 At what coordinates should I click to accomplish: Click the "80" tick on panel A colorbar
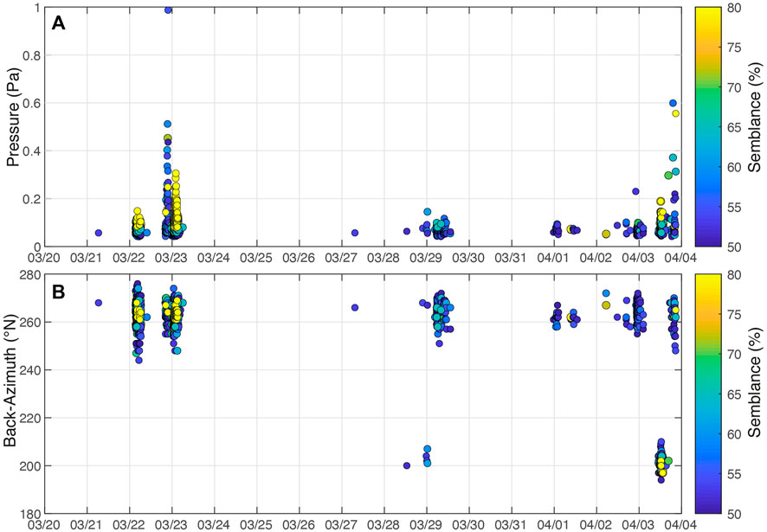[734, 8]
